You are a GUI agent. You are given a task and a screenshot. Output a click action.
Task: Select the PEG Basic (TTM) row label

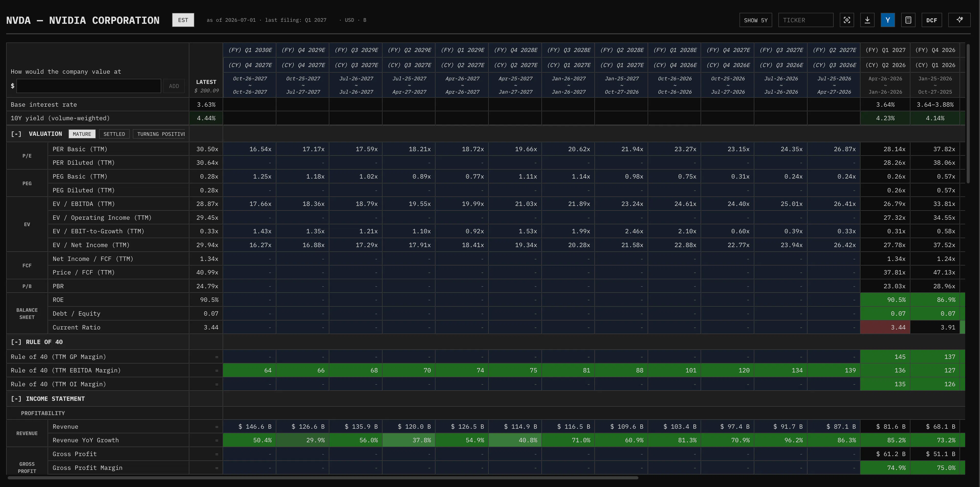[80, 176]
